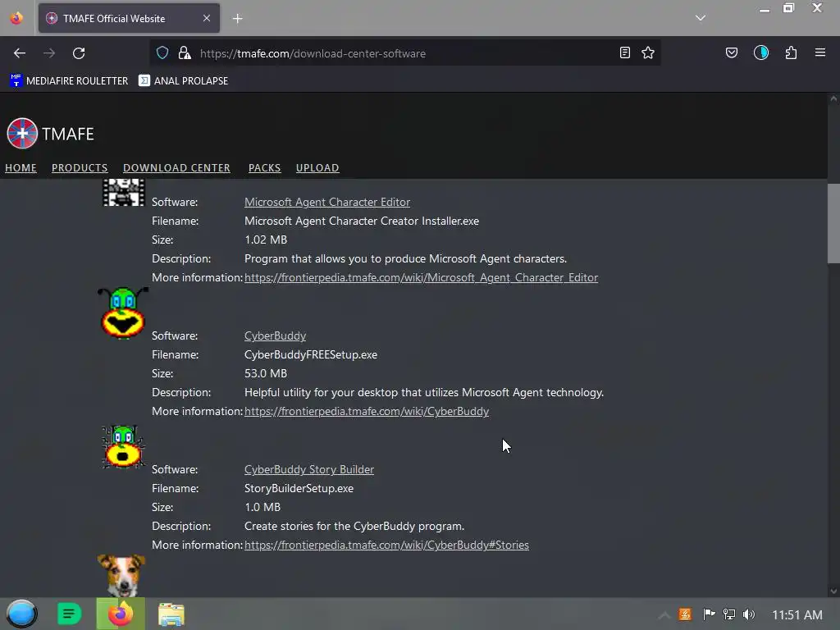
Task: Open the extensions puzzle icon
Action: [x=791, y=52]
